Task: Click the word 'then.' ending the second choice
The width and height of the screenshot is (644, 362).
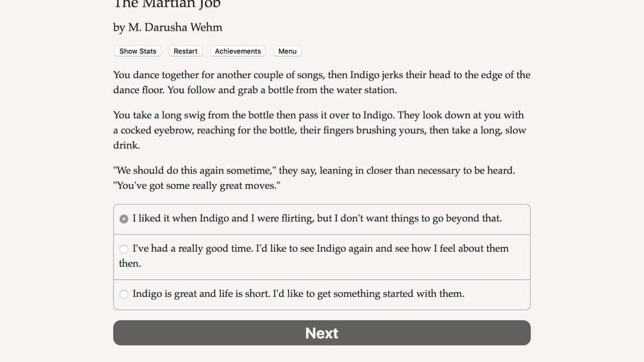Action: pyautogui.click(x=130, y=263)
